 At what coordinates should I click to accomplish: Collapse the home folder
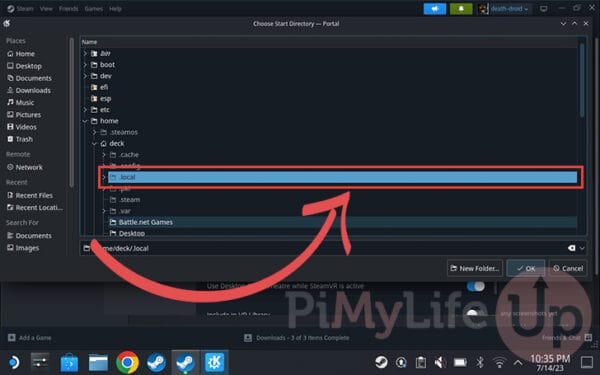[85, 121]
